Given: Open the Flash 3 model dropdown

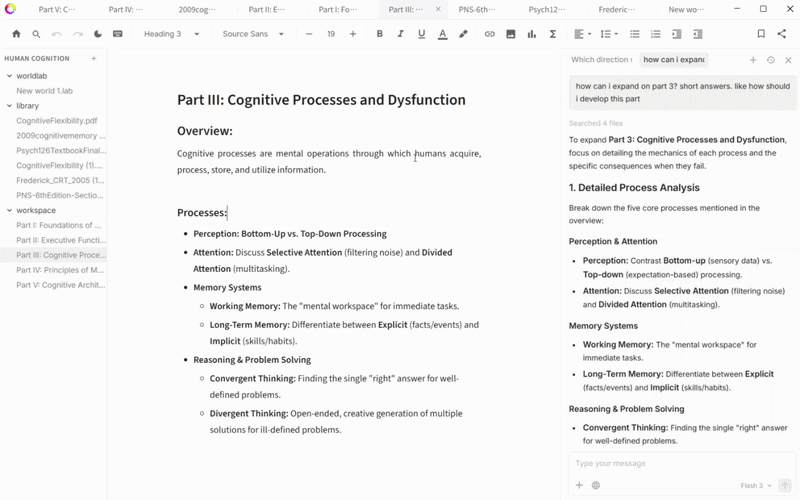Looking at the screenshot, I should (756, 485).
